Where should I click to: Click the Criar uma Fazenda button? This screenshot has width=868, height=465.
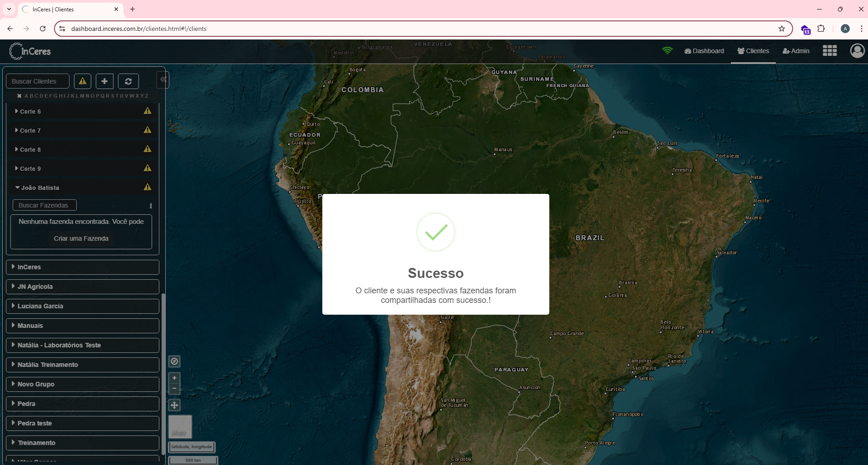(x=81, y=238)
